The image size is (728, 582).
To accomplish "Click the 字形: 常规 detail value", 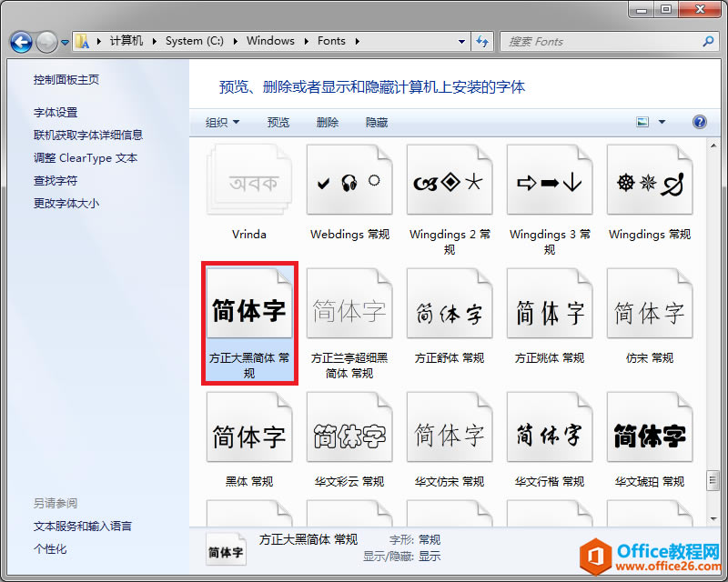I will tap(430, 540).
